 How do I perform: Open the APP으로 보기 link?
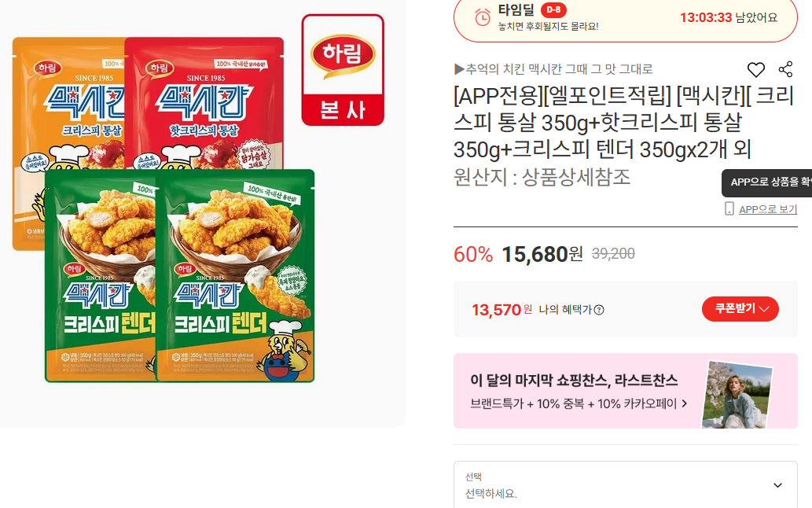click(768, 209)
